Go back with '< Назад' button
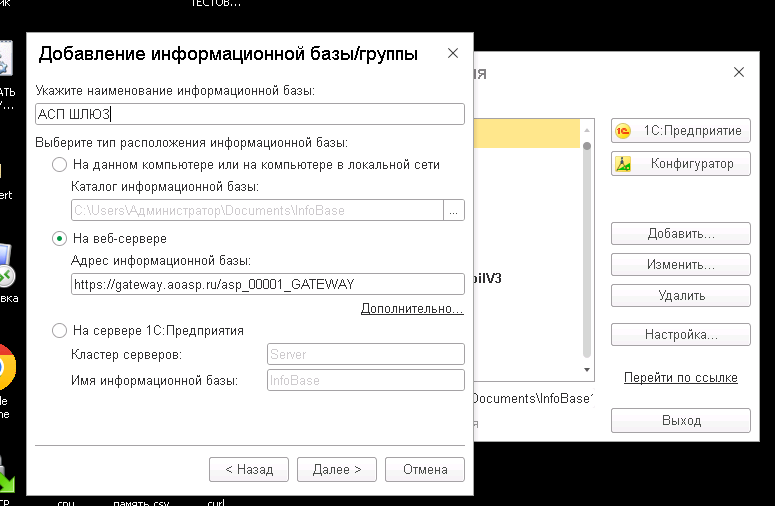775x506 pixels. tap(249, 469)
